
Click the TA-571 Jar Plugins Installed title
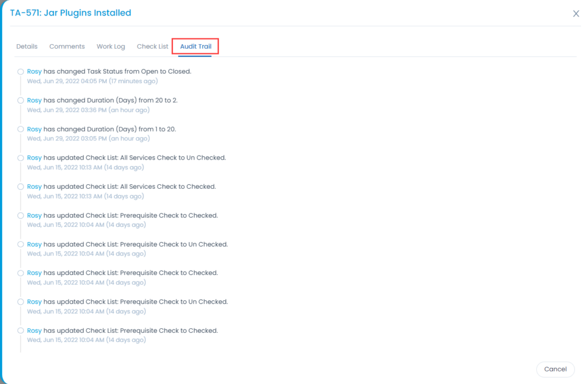[x=71, y=13]
